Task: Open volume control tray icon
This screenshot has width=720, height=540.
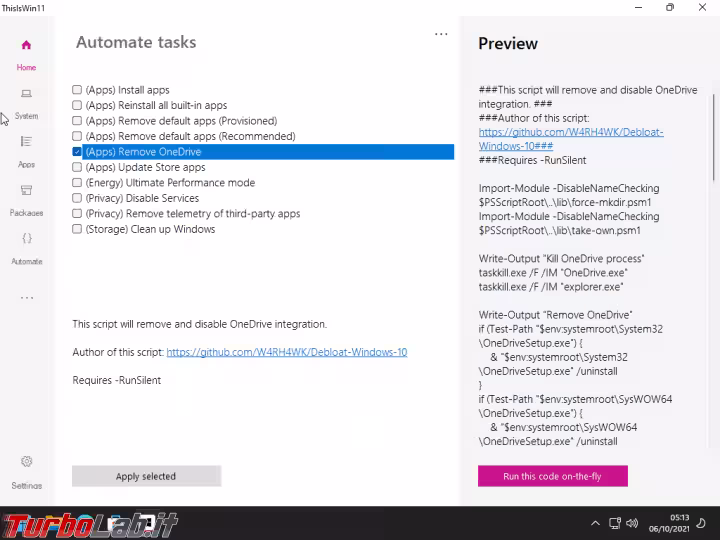Action: pos(632,523)
